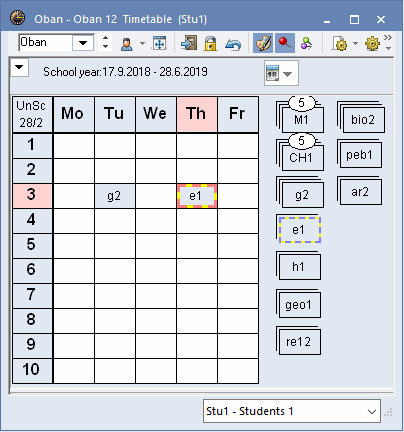Click the padlock lock-lesson icon

[x=210, y=43]
